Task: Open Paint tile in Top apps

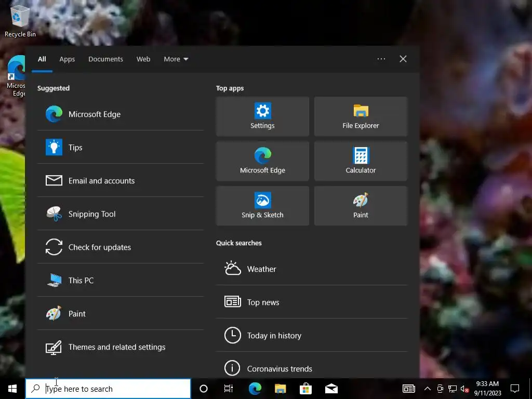Action: (x=361, y=206)
